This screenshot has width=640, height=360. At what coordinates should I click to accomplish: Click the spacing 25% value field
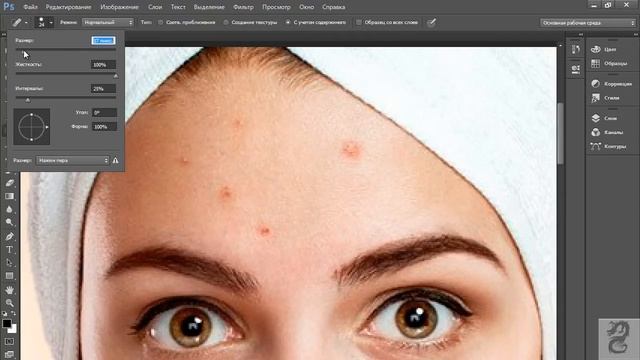(x=103, y=89)
